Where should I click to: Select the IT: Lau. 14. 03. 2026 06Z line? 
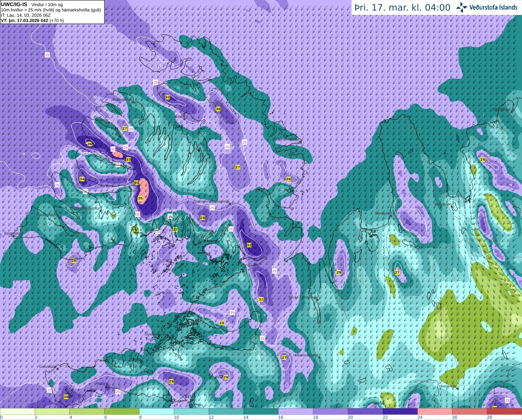pyautogui.click(x=26, y=15)
